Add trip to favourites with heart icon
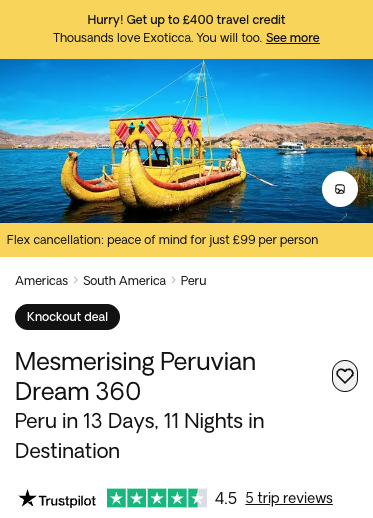Viewport: 373px width, 518px height. pos(345,376)
